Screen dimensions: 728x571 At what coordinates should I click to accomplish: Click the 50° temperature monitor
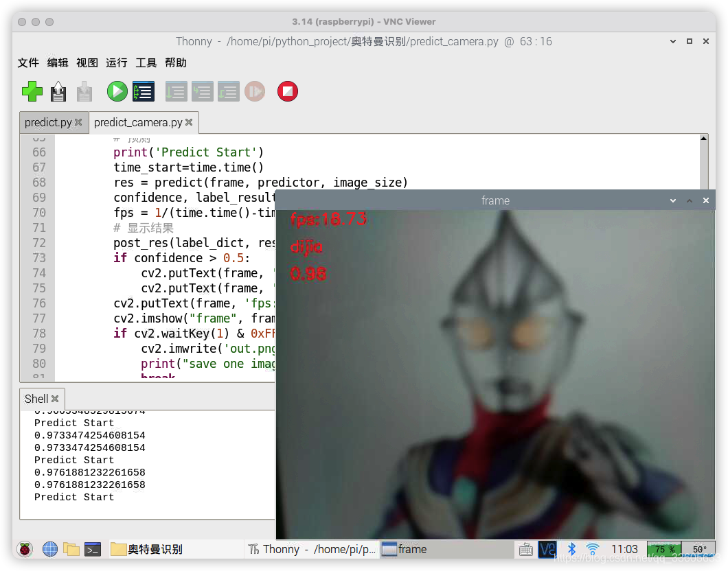pos(699,549)
